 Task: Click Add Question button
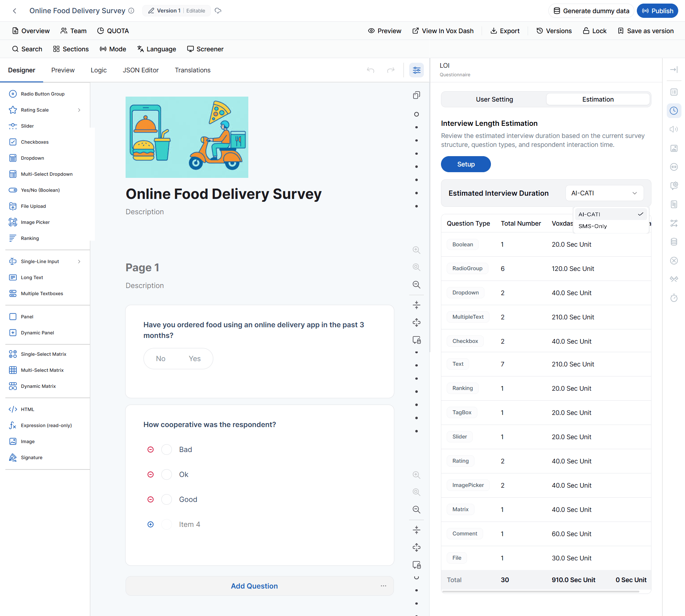pyautogui.click(x=254, y=586)
